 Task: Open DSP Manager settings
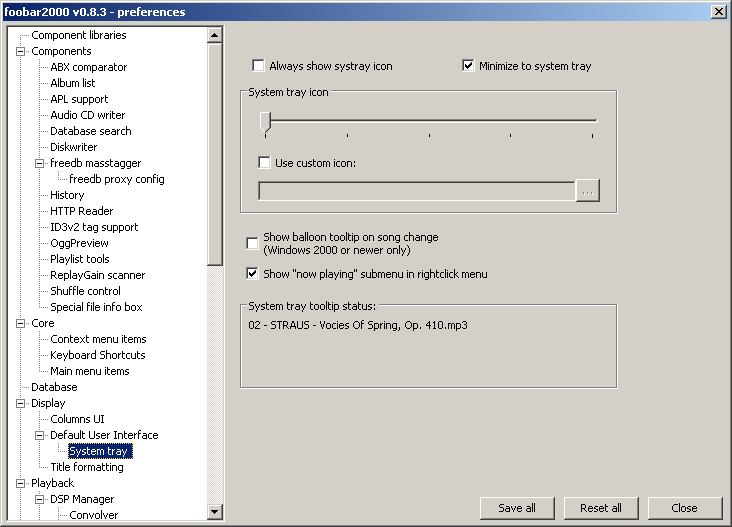[x=82, y=499]
